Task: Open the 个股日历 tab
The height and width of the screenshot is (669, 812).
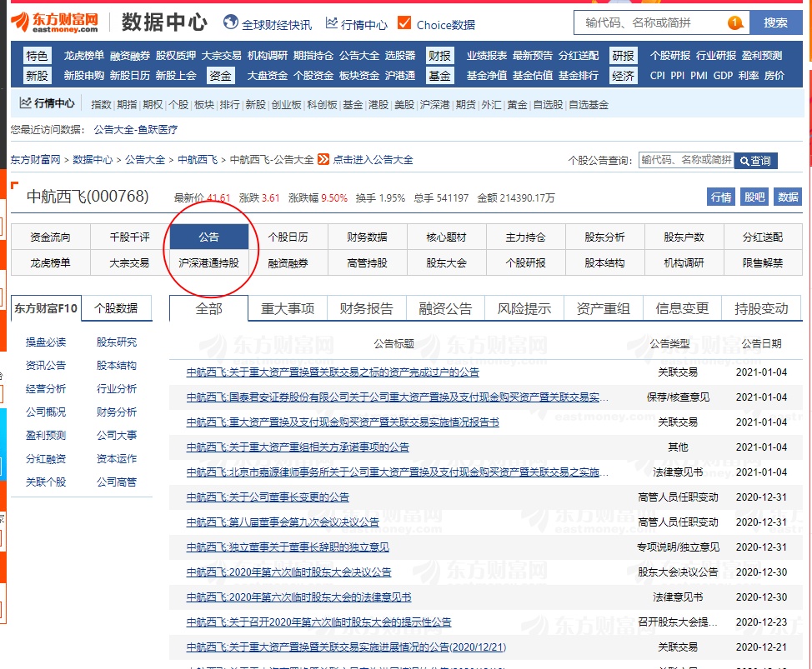Action: 288,237
